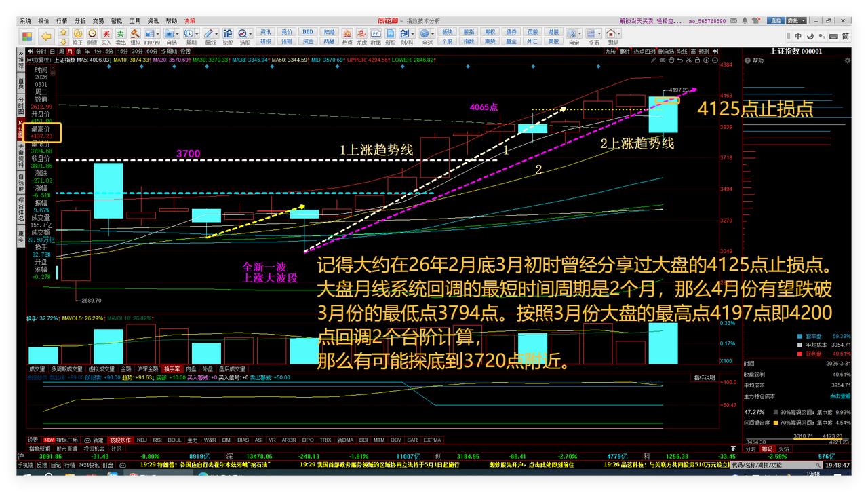This screenshot has width=868, height=492.
Task: Expand the 多窗 dropdown arrow
Action: tap(600, 33)
